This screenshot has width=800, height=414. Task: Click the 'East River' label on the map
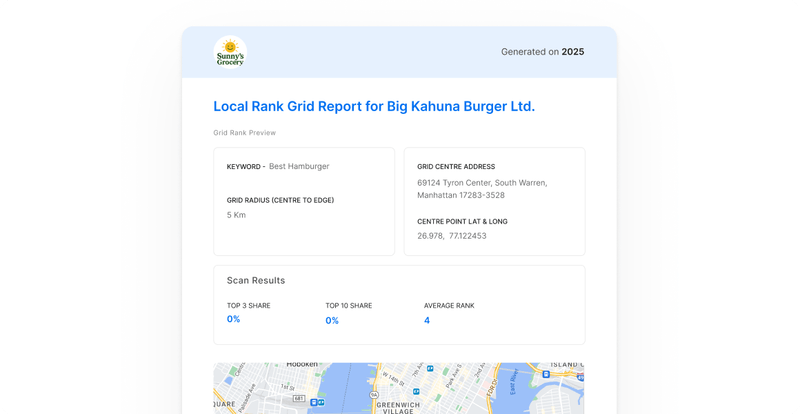tap(514, 384)
